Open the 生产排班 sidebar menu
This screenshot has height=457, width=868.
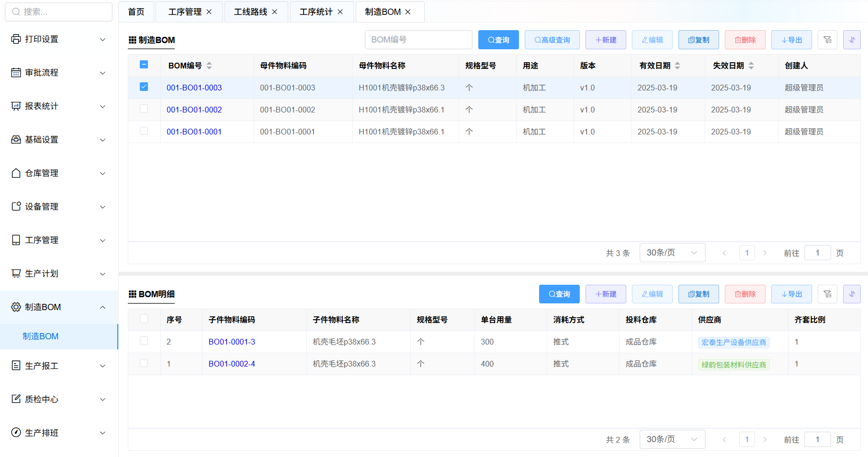(x=59, y=433)
